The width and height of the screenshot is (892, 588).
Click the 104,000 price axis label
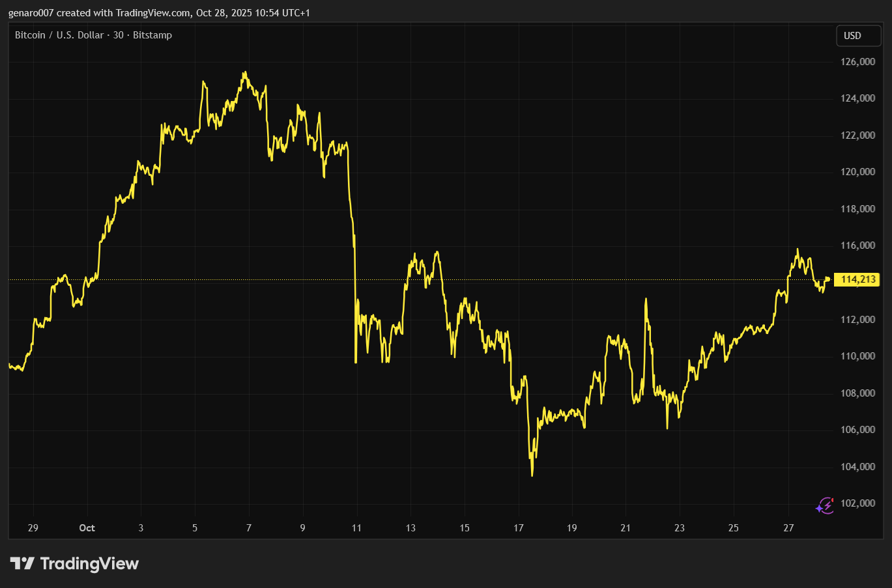click(858, 467)
